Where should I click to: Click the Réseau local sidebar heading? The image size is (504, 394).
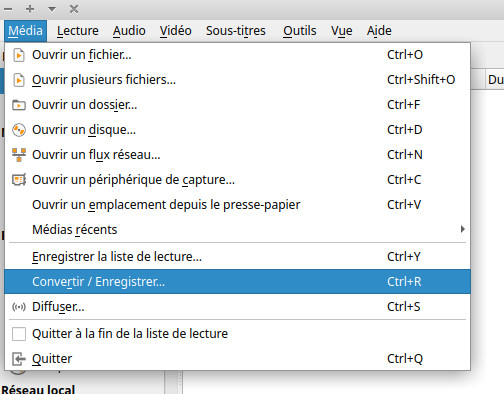click(38, 389)
